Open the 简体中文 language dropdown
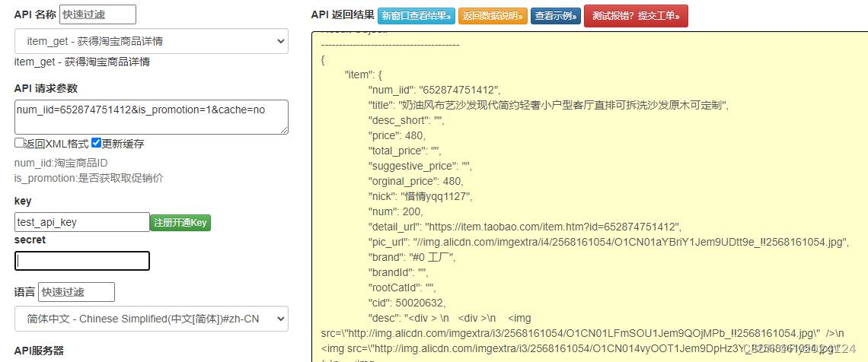Viewport: 868px width, 362px height. (151, 319)
